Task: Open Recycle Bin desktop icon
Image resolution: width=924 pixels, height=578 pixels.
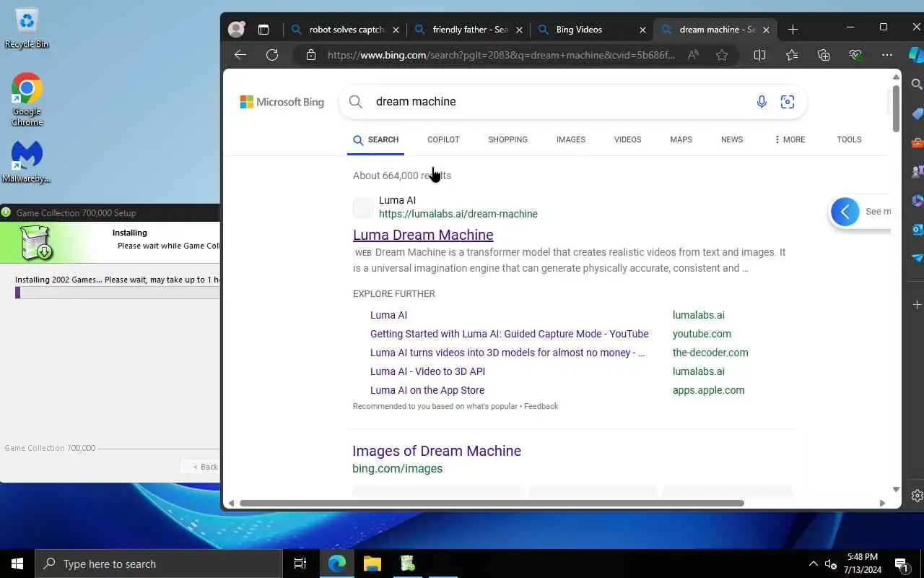Action: coord(27,28)
